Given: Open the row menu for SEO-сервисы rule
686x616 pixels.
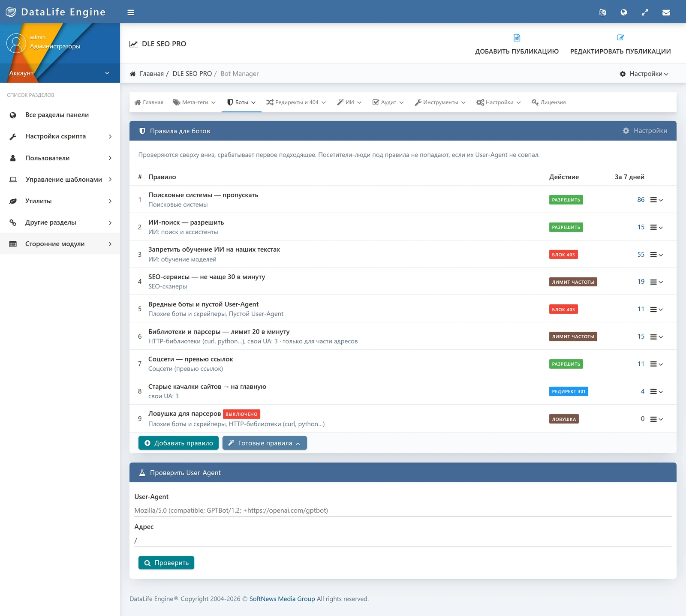Looking at the screenshot, I should click(656, 282).
